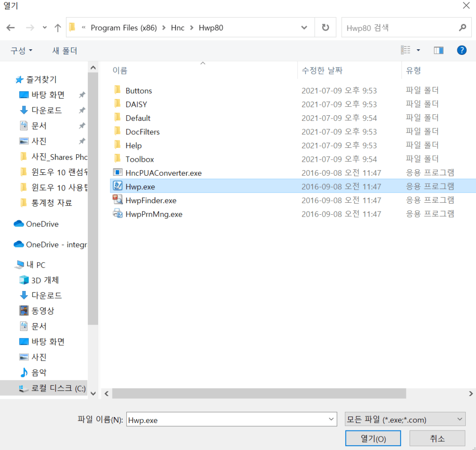Toggle the preview pane icon
The image size is (476, 450).
tap(438, 50)
